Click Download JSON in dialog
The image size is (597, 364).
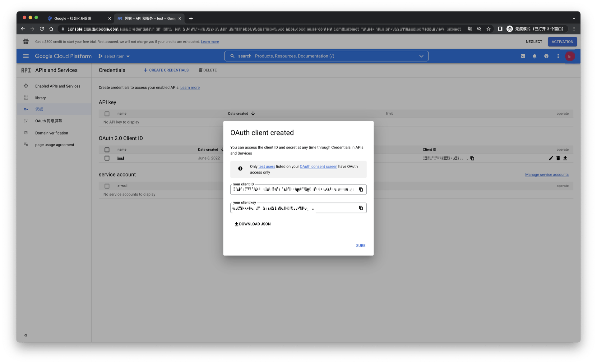(x=252, y=224)
